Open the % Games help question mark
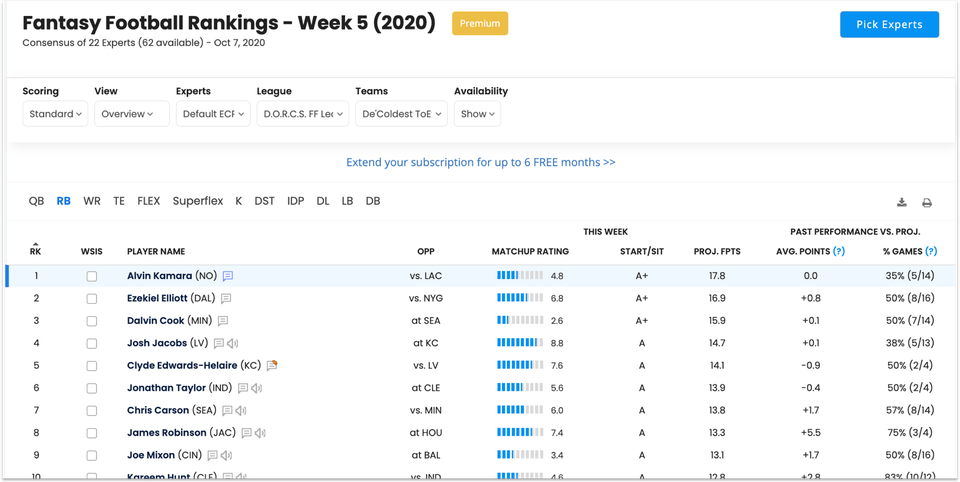This screenshot has width=960, height=482. [x=931, y=251]
